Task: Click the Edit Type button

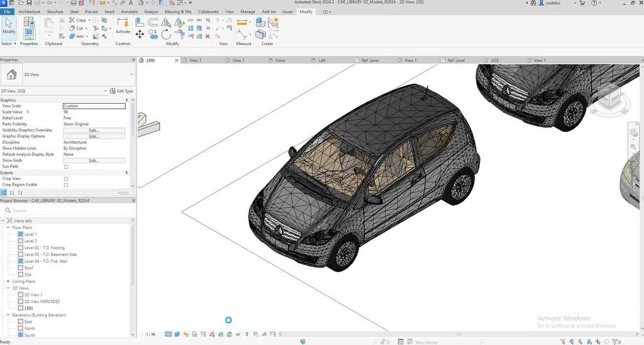Action: click(x=122, y=91)
